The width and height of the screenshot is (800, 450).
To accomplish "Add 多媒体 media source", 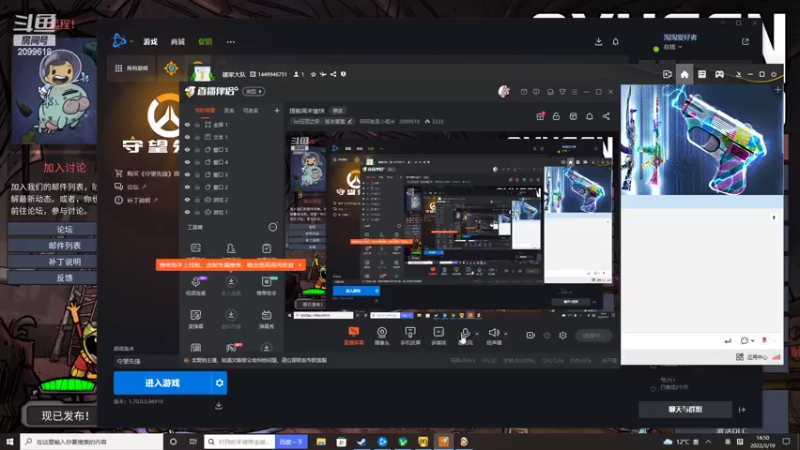I will (439, 336).
